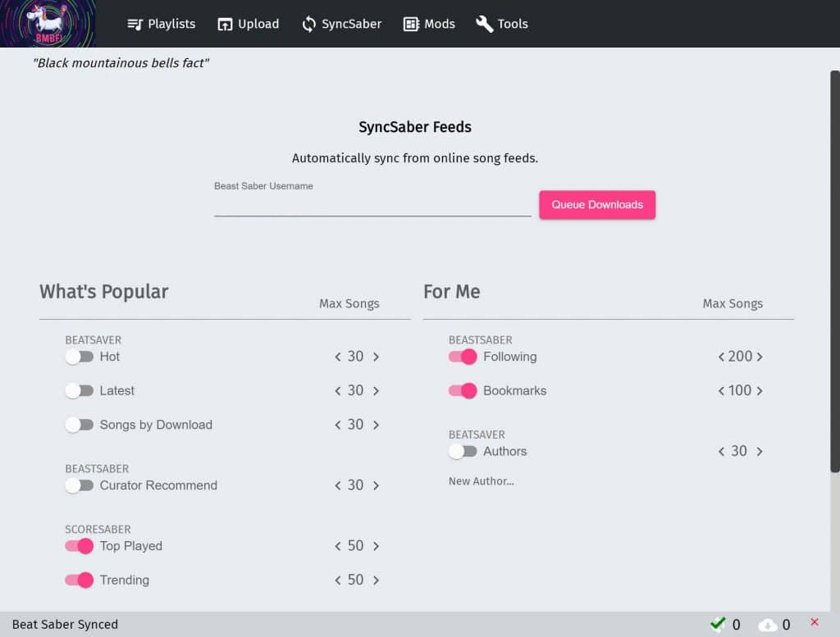Enable the Latest feed toggle
Viewport: 840px width, 637px height.
pos(80,391)
